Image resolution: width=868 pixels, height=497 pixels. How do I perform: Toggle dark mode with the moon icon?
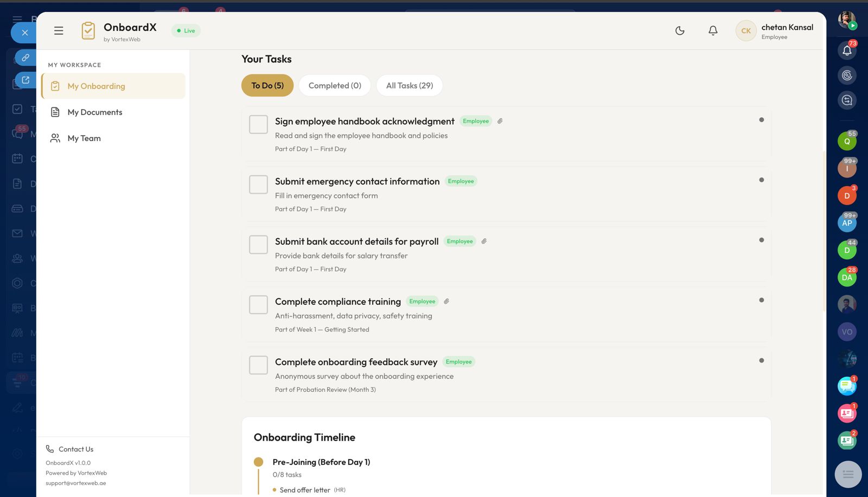680,31
